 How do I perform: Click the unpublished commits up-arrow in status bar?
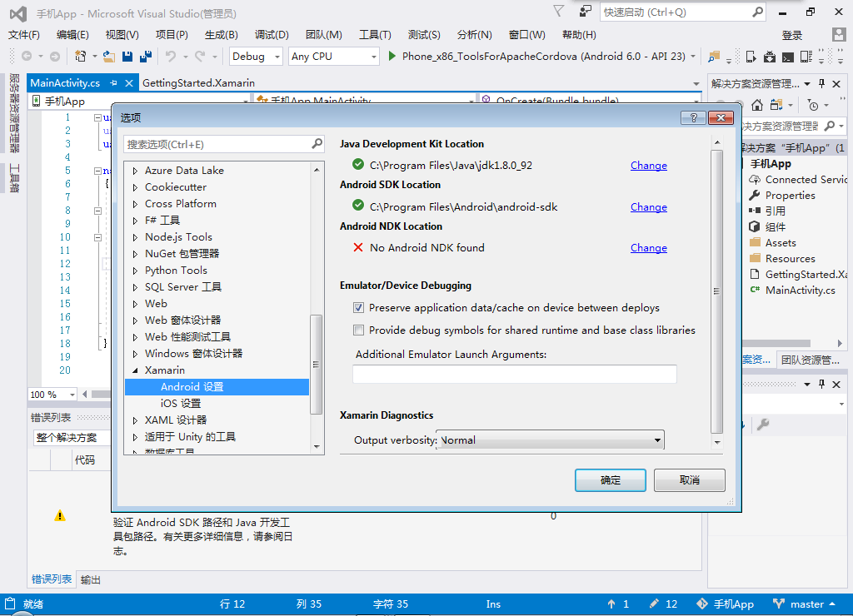coord(611,604)
